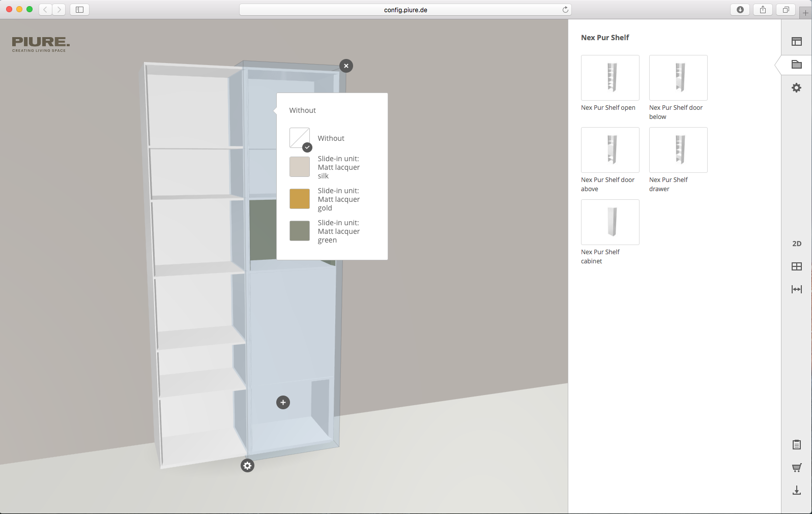Download the configuration via download icon
812x514 pixels.
(x=797, y=490)
